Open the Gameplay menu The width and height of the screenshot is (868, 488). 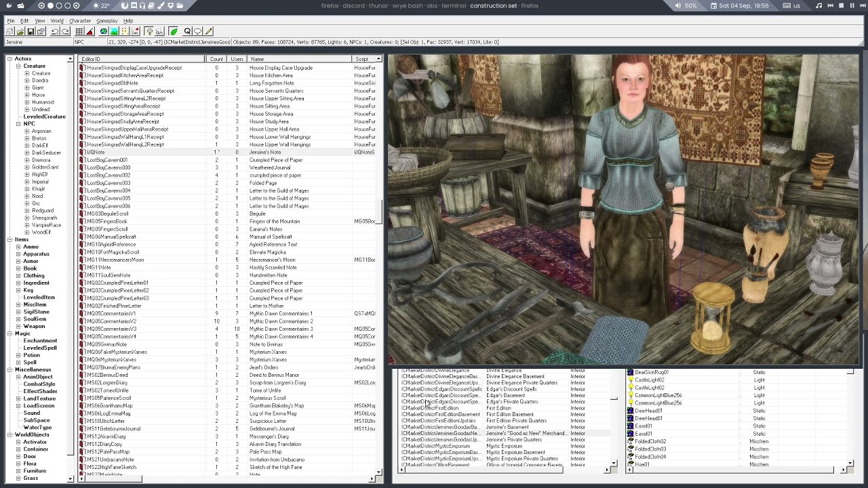tap(107, 21)
